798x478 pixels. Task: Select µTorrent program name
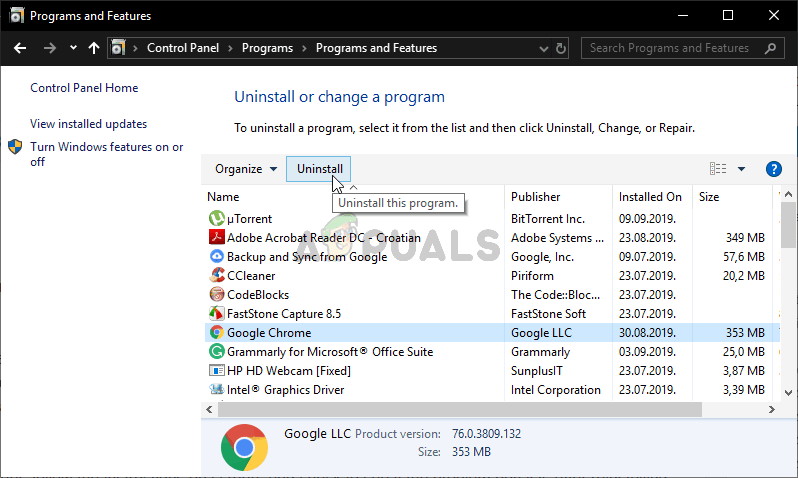[249, 219]
